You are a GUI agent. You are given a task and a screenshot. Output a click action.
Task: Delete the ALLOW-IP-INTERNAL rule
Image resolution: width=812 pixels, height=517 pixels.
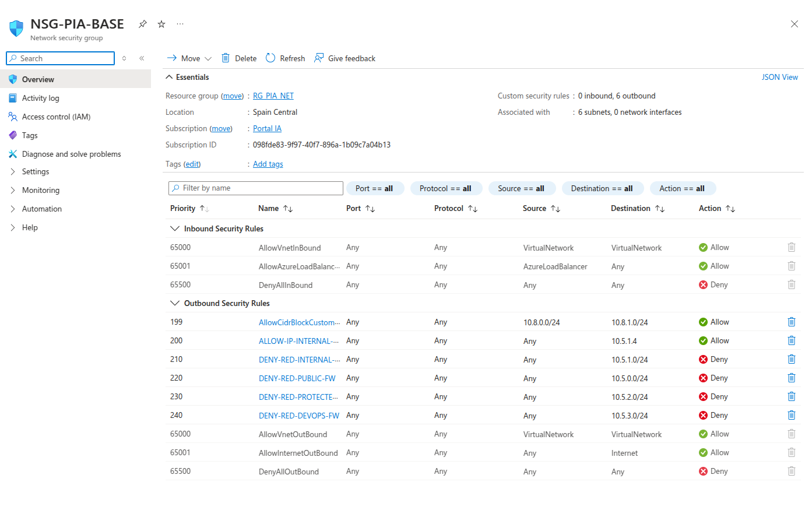pos(791,340)
